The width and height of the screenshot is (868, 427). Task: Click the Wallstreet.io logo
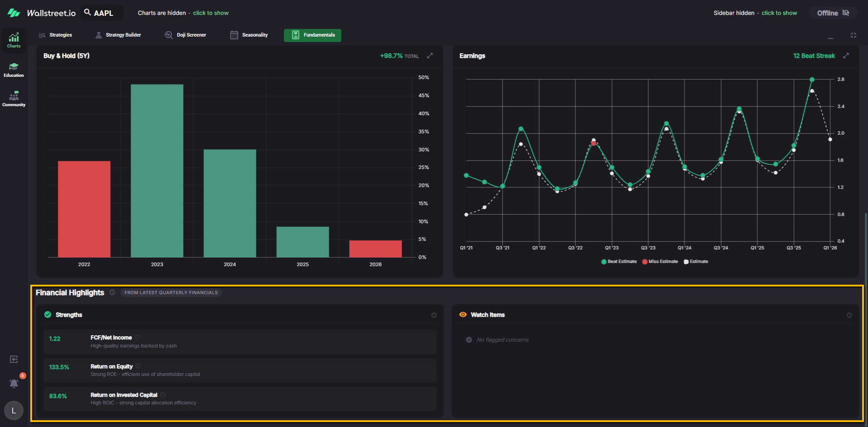42,13
